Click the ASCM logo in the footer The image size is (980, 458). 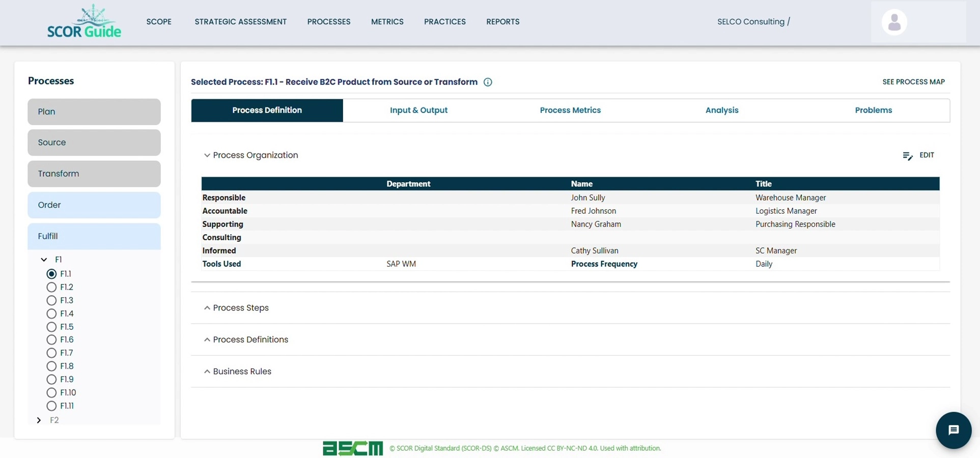352,448
